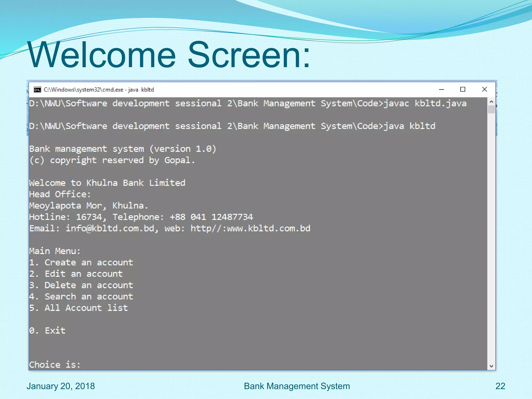Close the cmd.exe window
Viewport: 532px width, 399px height.
point(484,90)
